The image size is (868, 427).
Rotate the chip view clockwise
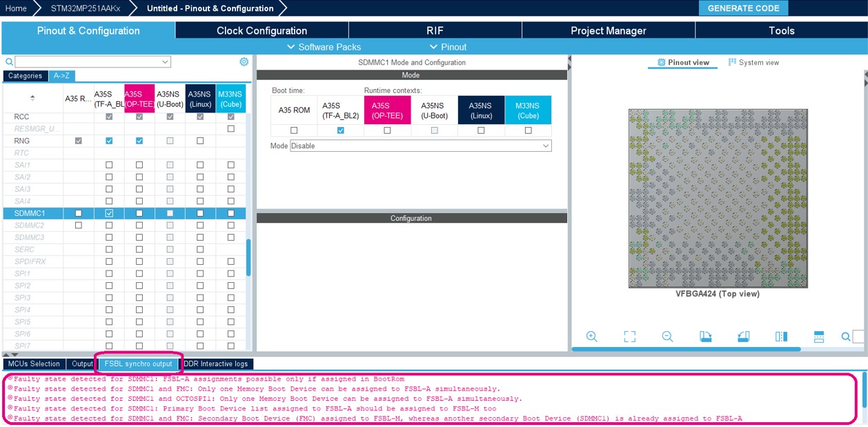705,337
